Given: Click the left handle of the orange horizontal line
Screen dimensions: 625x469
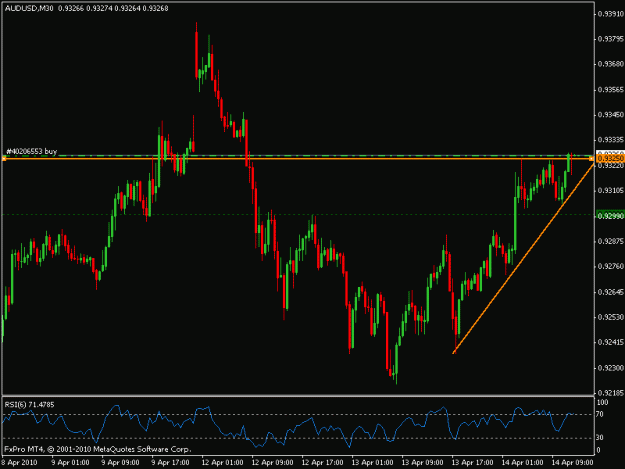Looking at the screenshot, I should click(4, 159).
